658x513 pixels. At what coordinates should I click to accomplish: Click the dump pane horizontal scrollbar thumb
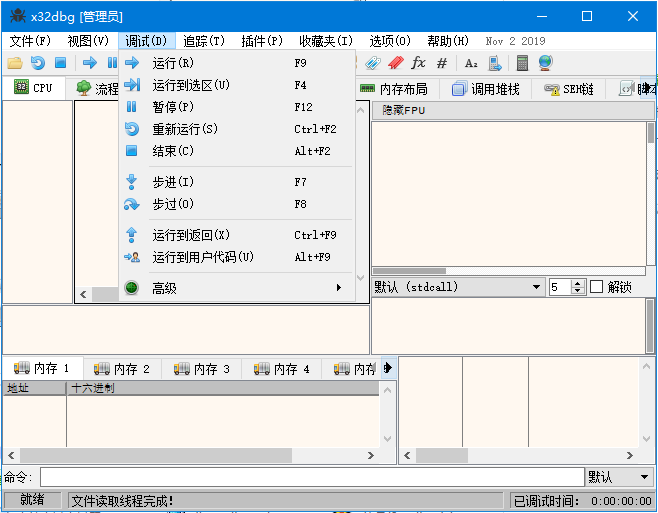tap(156, 455)
